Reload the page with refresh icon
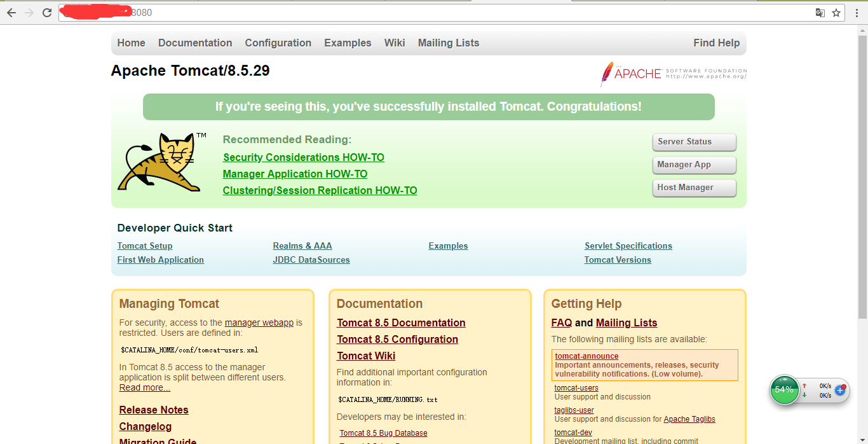Image resolution: width=868 pixels, height=444 pixels. [47, 13]
